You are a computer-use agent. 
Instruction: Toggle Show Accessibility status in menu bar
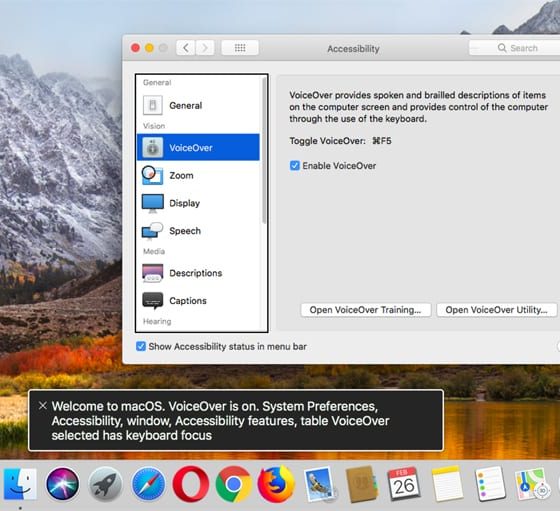(x=141, y=346)
